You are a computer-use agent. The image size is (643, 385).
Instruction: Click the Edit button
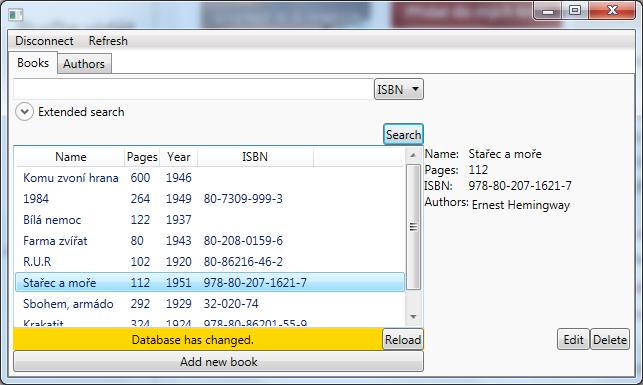[573, 339]
